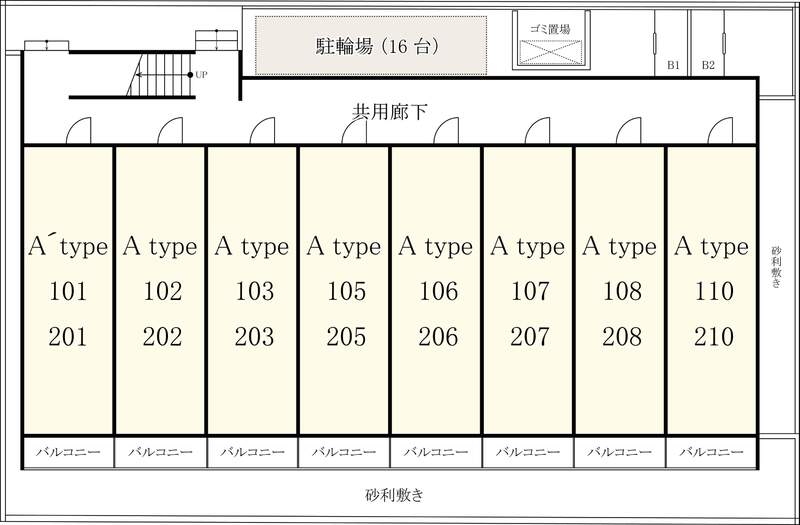Click the バルコニー label below unit 101

[x=68, y=452]
